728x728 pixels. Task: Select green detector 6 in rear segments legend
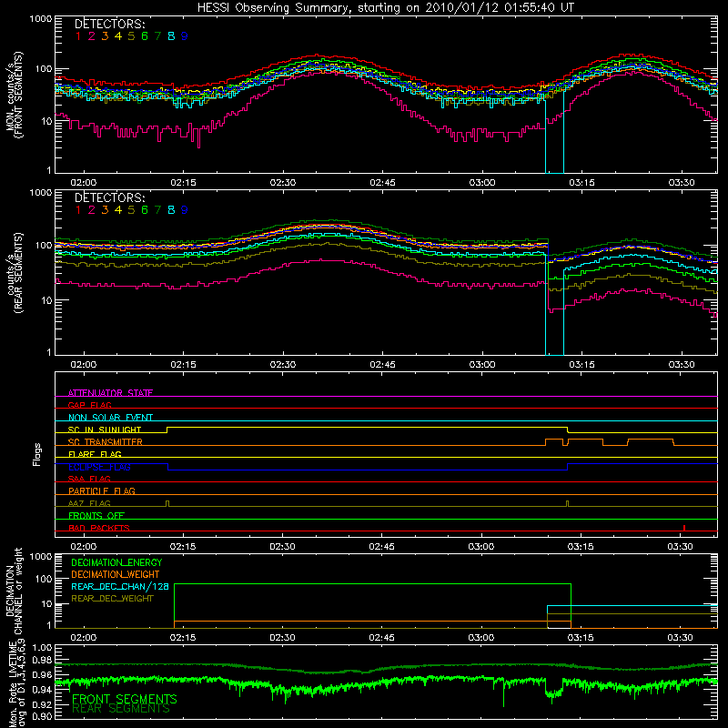coord(145,210)
